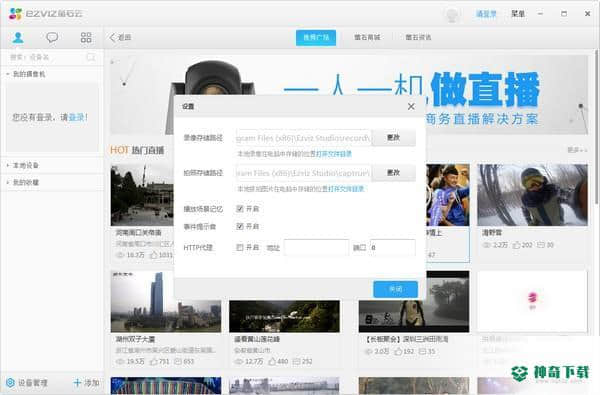Switch to the 萤石资讯 tab
Viewport: 600px width, 395px height.
pyautogui.click(x=418, y=38)
